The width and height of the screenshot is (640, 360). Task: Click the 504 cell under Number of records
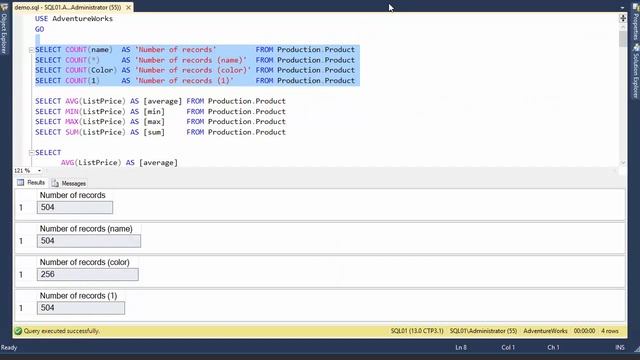[75, 207]
